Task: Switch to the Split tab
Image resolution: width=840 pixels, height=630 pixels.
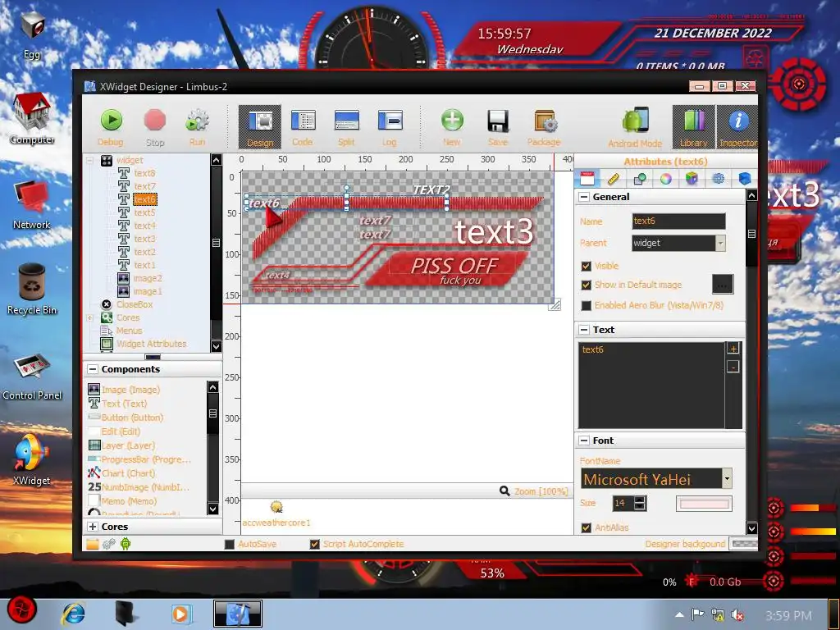Action: tap(346, 127)
